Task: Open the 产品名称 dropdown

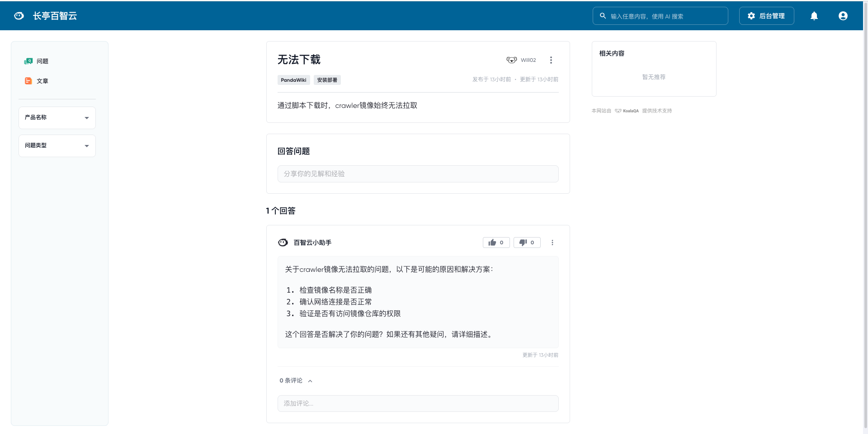Action: [x=57, y=118]
